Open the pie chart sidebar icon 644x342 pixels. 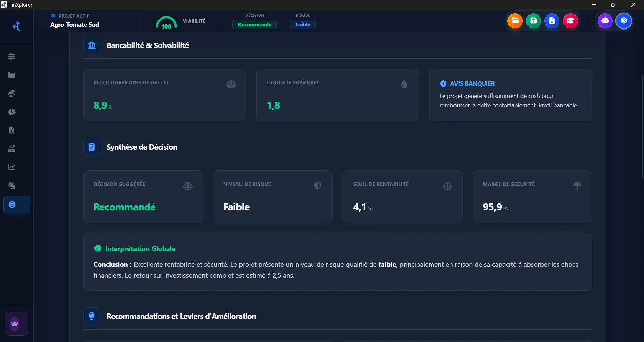click(x=12, y=112)
